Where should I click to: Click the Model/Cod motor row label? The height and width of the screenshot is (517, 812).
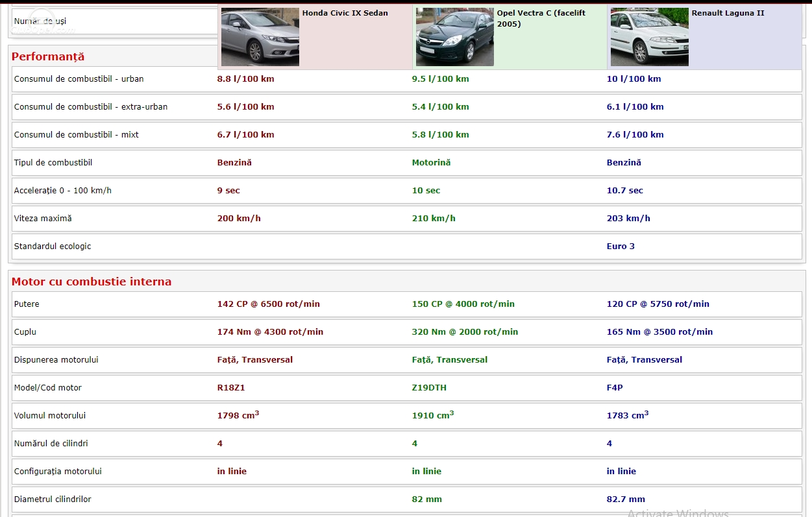(48, 388)
